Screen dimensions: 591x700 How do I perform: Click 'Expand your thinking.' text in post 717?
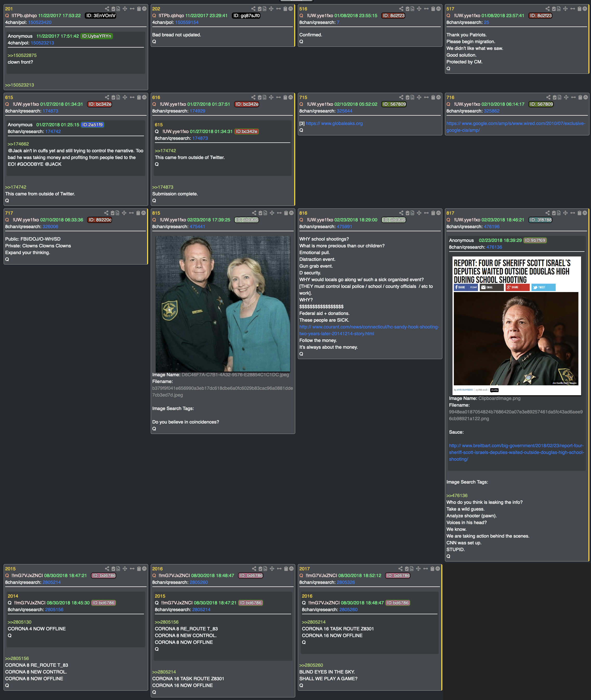tap(28, 252)
